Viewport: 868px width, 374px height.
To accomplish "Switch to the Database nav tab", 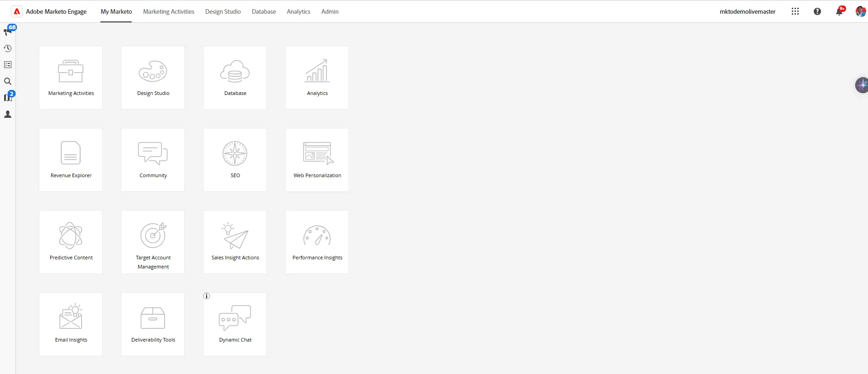I will (264, 11).
